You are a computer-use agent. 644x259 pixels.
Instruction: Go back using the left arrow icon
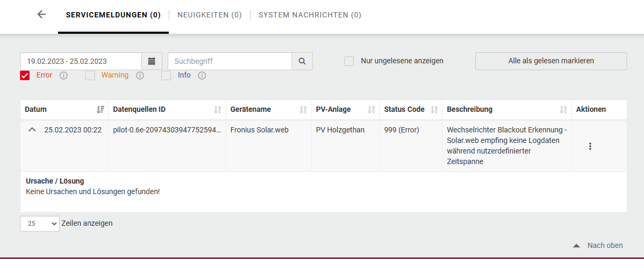pos(42,14)
